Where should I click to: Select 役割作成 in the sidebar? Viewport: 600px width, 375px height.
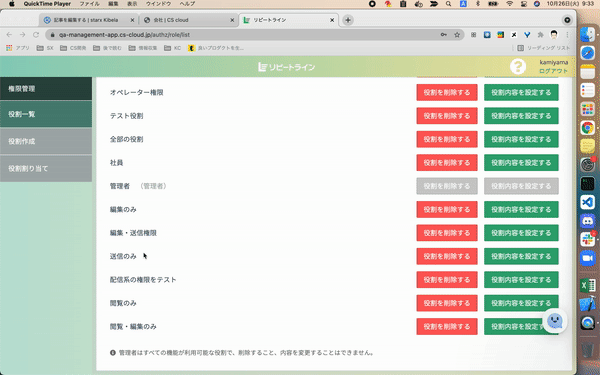point(46,141)
